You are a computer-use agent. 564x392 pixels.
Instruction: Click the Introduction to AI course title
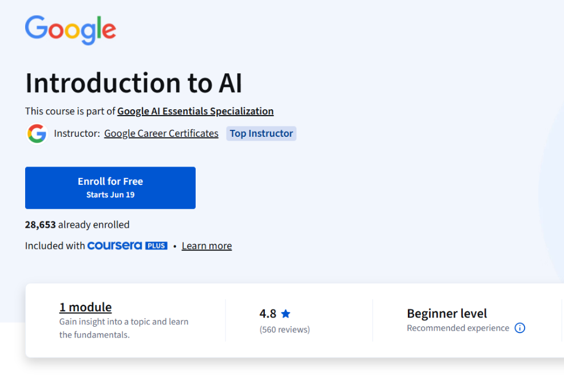[x=133, y=82]
